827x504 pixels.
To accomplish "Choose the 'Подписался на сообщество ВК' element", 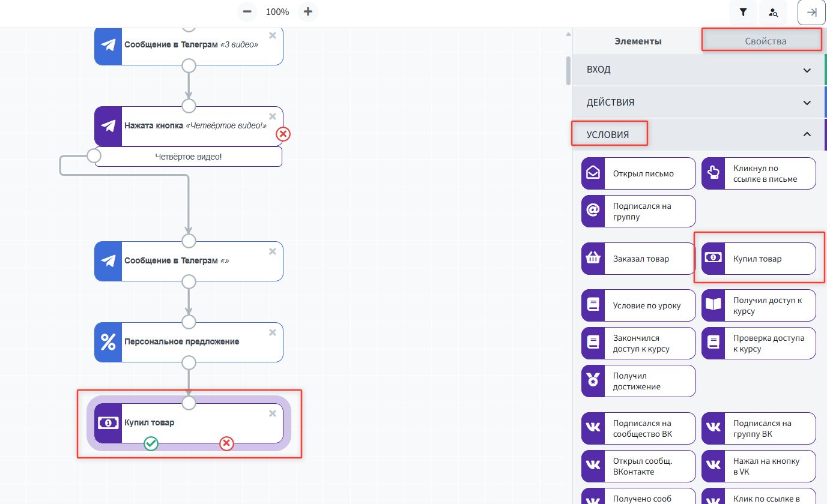I will point(638,428).
